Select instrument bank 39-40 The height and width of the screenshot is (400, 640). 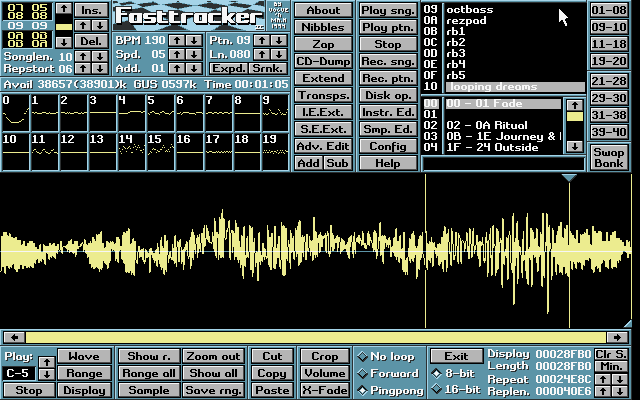609,132
